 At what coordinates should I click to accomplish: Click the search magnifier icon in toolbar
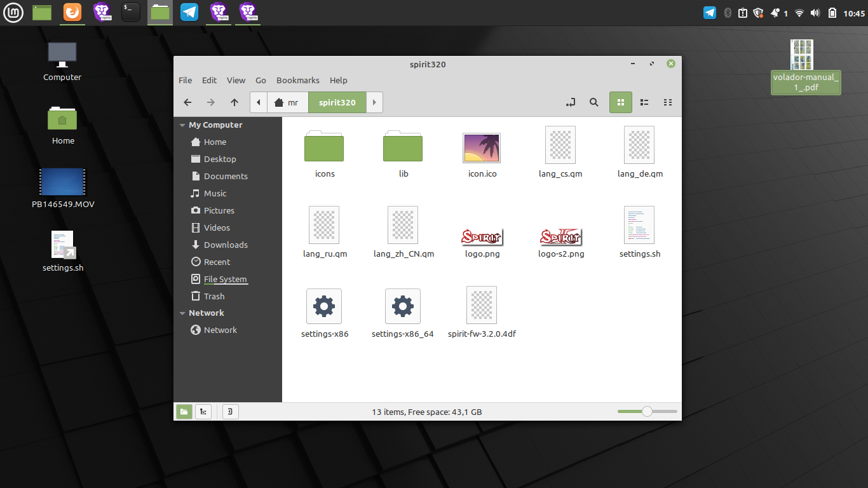pos(593,102)
